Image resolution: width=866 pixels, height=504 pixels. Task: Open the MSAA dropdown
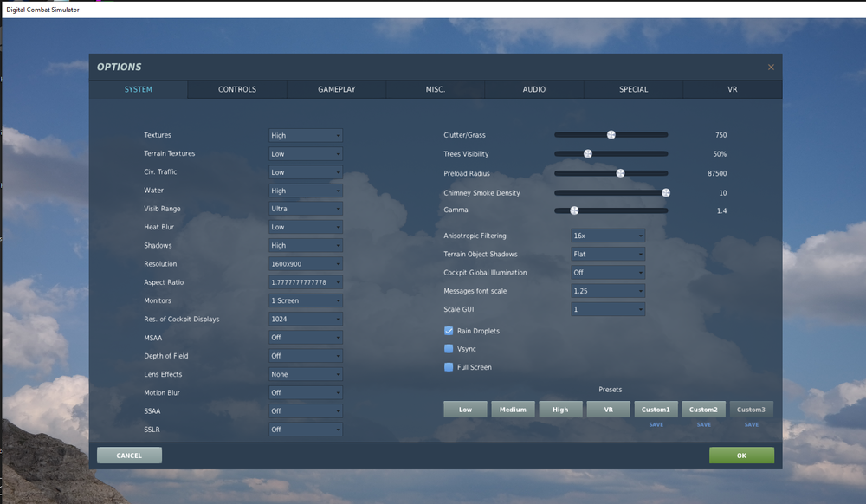(305, 337)
